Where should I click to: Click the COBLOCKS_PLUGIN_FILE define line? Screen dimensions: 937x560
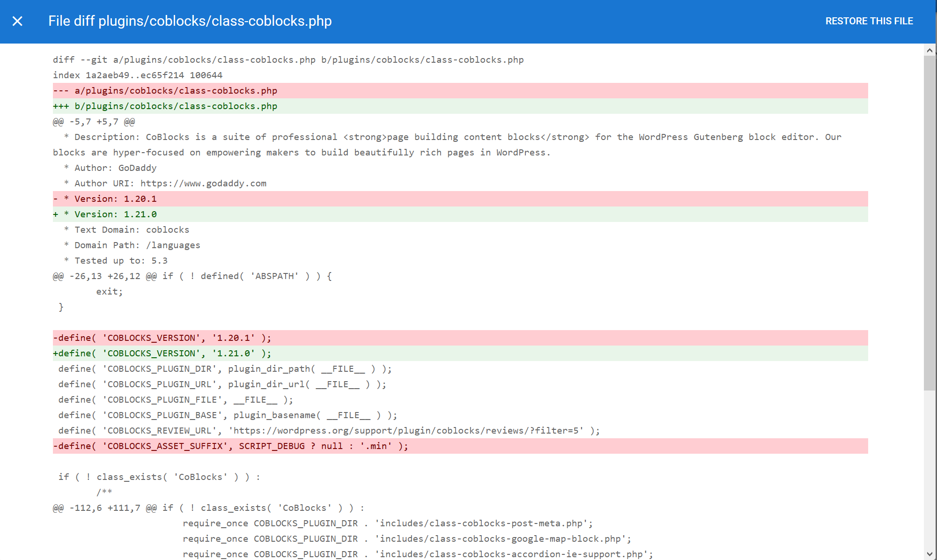pos(176,399)
